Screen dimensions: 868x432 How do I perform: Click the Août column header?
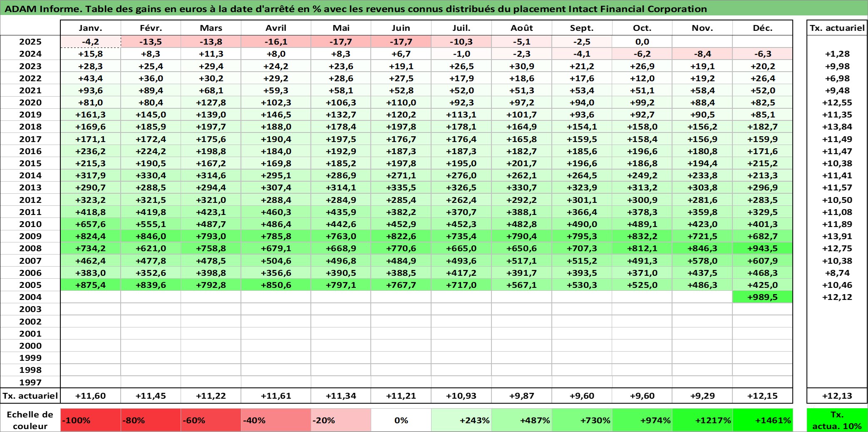tap(522, 28)
